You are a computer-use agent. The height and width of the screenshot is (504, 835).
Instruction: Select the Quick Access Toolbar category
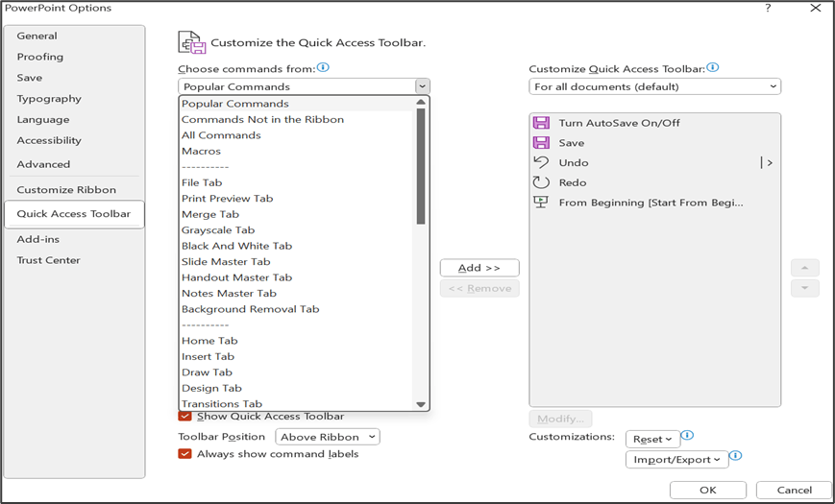point(74,214)
